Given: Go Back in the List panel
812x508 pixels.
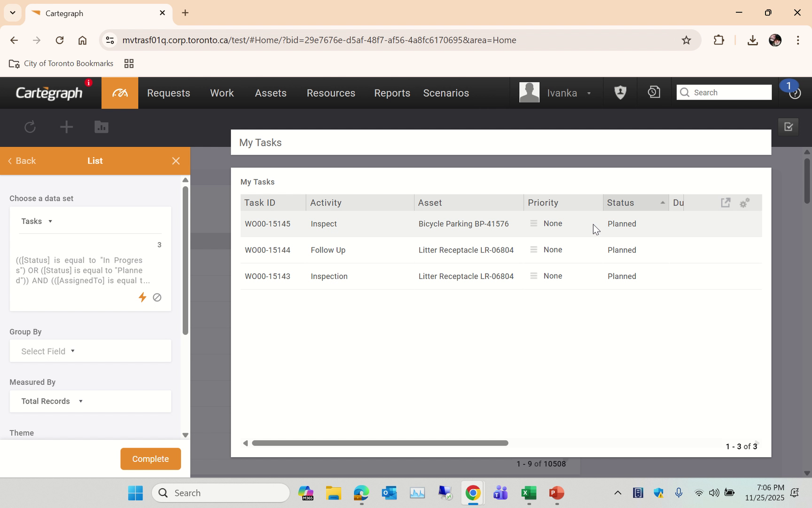Looking at the screenshot, I should [x=22, y=160].
